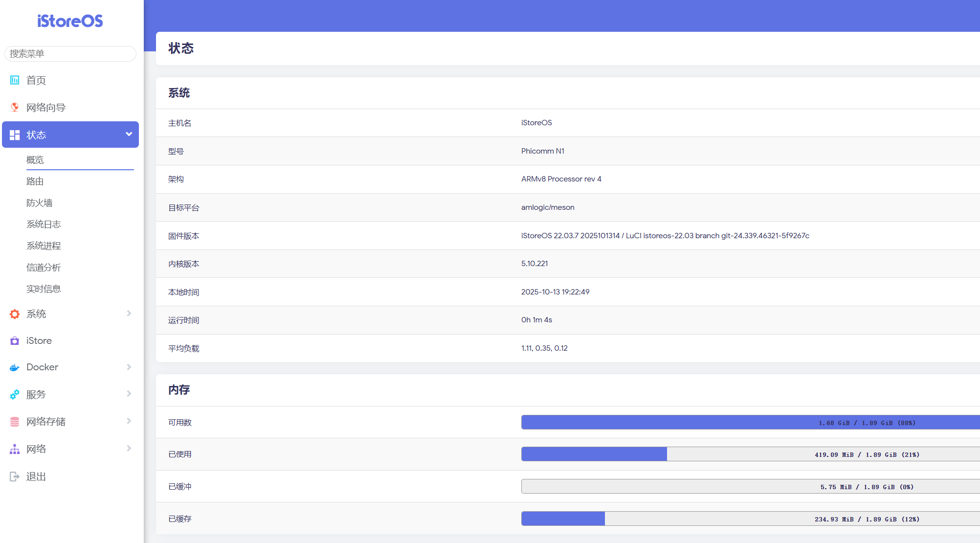Expand the 网络存储 submenu arrow
The image size is (980, 543).
[x=129, y=421]
